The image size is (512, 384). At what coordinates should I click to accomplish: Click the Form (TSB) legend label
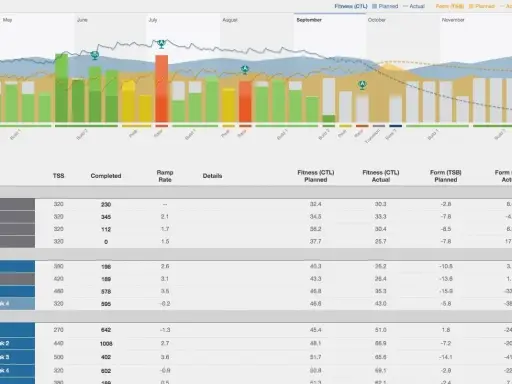450,6
